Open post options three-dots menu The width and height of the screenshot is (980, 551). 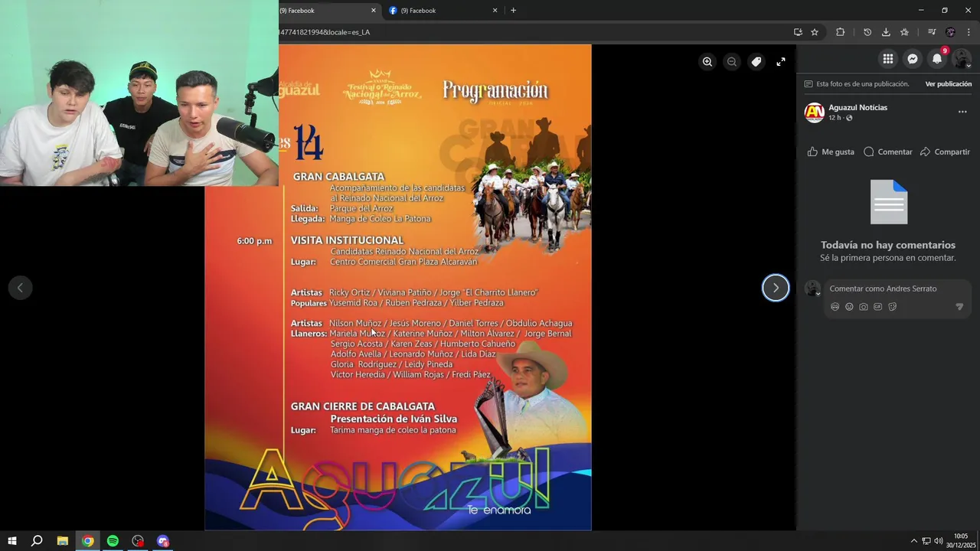click(x=962, y=112)
